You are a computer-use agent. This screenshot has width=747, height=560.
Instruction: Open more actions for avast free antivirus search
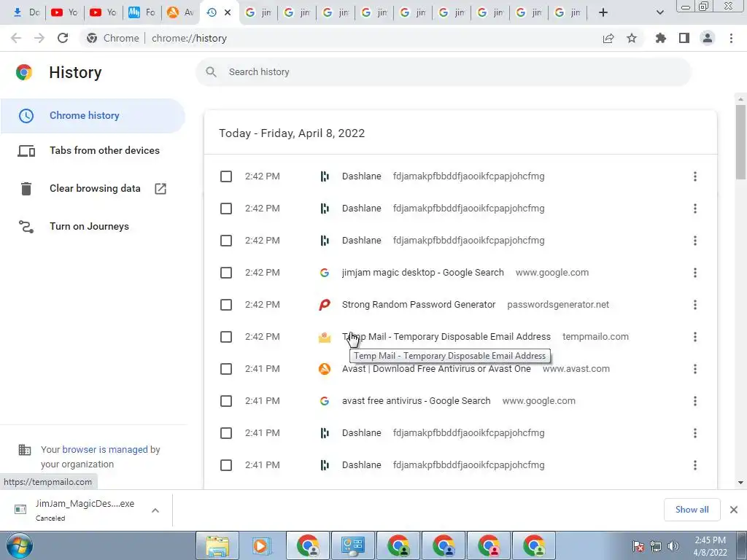tap(695, 401)
